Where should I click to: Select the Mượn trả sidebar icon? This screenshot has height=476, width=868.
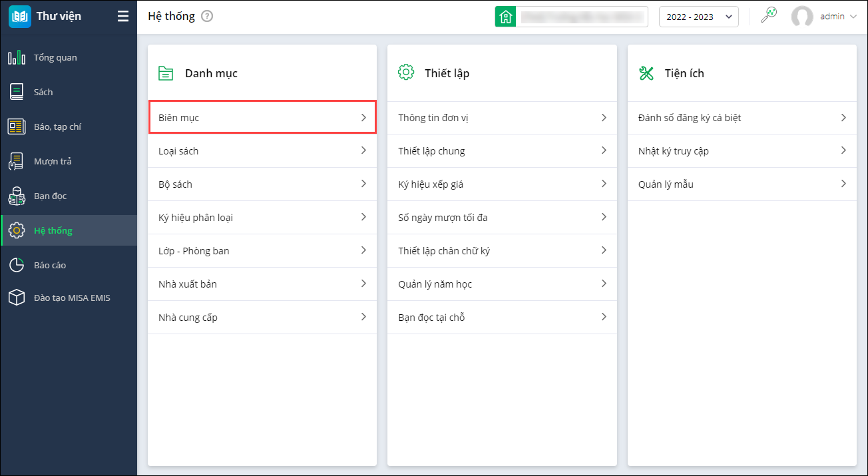point(17,161)
